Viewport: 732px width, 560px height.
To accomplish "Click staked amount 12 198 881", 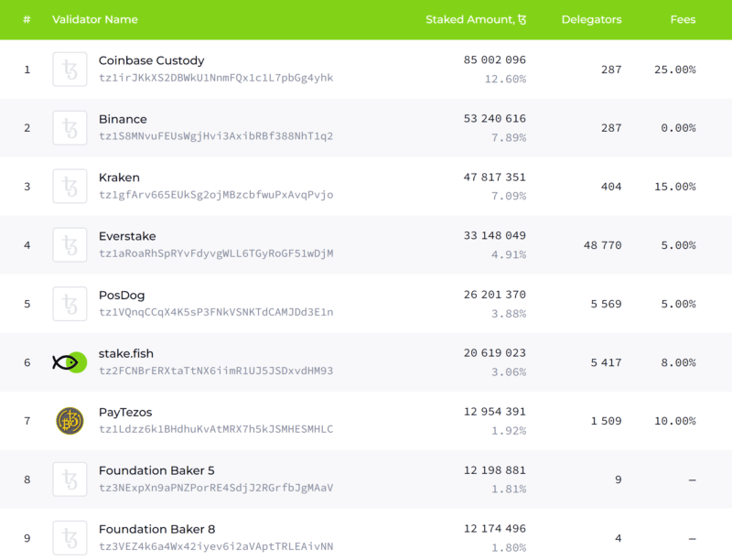I will 495,470.
